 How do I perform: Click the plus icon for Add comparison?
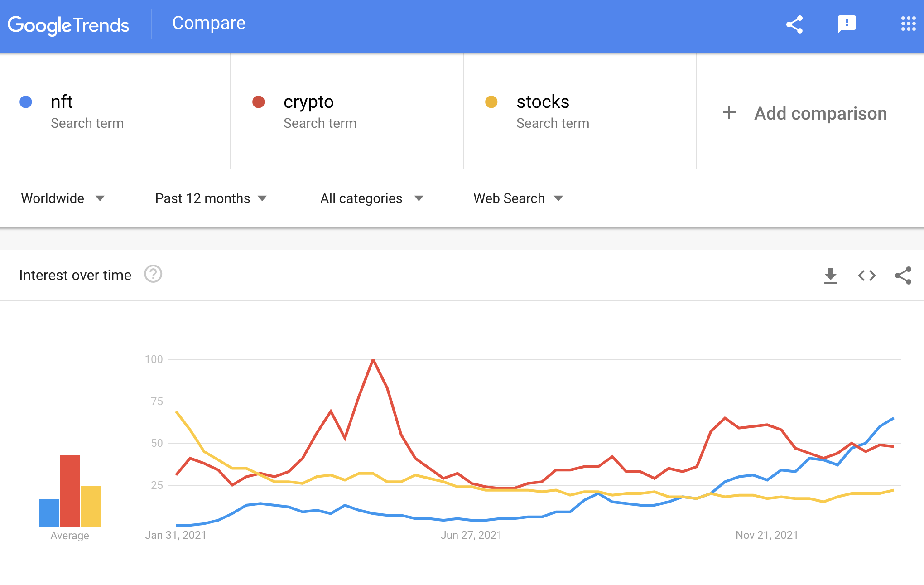tap(729, 113)
